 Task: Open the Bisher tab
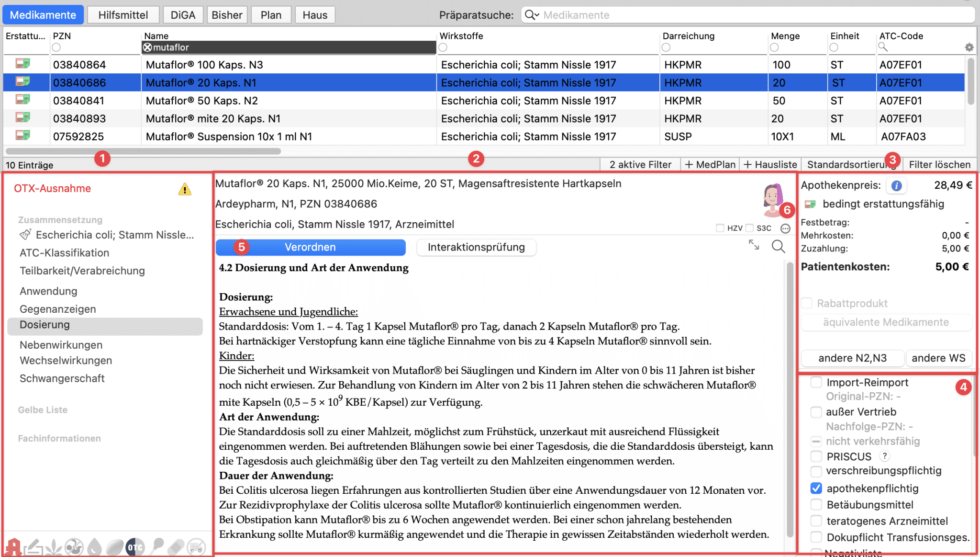point(227,15)
